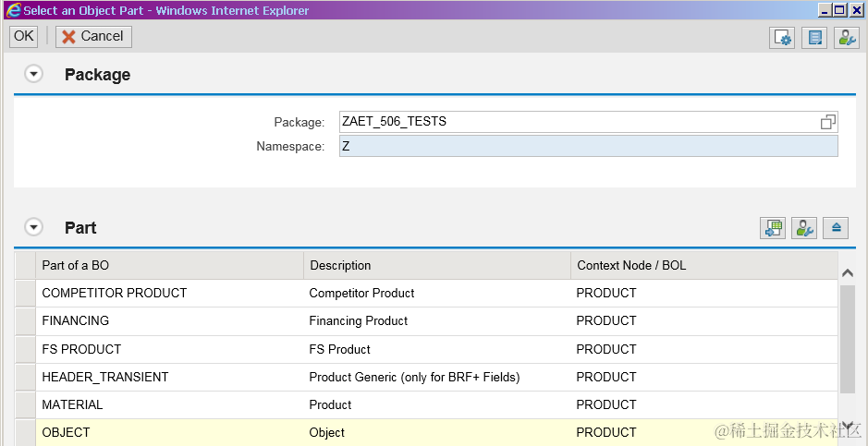Click the blue document icon in top toolbar

pos(814,37)
